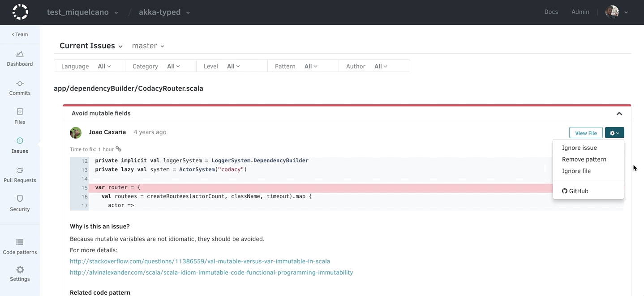Open the Dashboard sidebar icon
Image resolution: width=644 pixels, height=296 pixels.
(20, 55)
